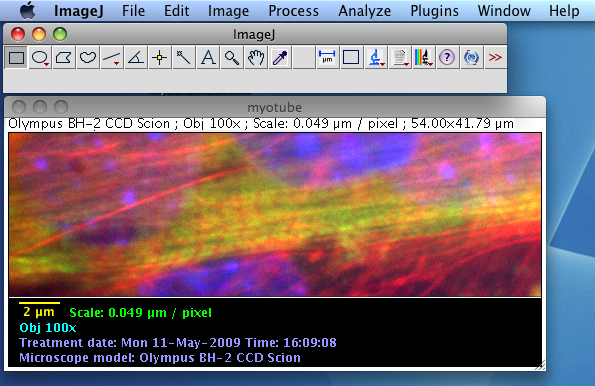Select the Point crosshair tool
Screen dimensions: 595x386
(x=160, y=58)
